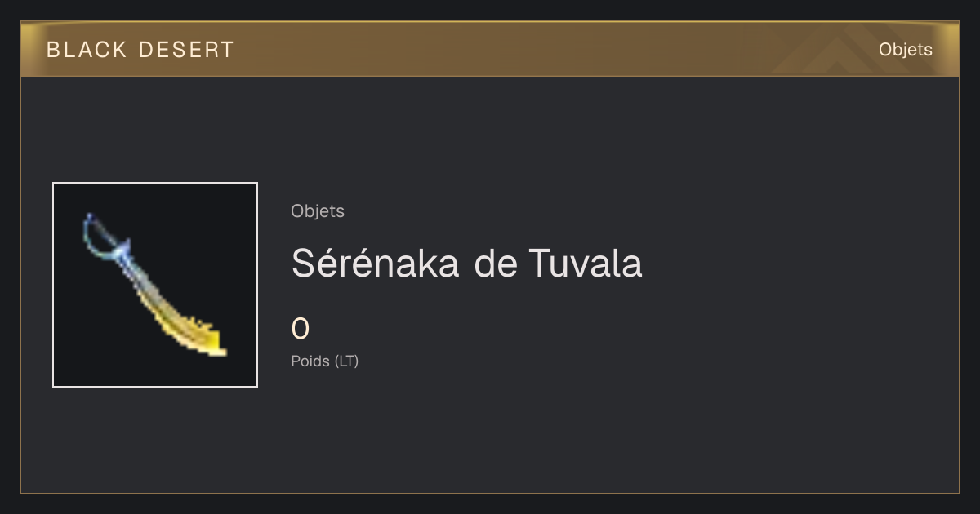Click the word Tuvala in the item name
Screen dimensions: 980x514
586,264
